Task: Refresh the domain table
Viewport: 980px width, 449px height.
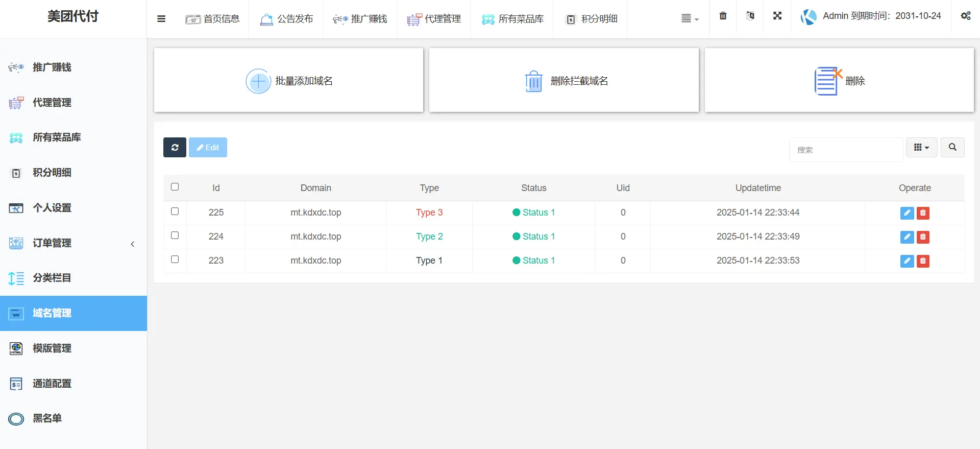Action: pyautogui.click(x=175, y=148)
